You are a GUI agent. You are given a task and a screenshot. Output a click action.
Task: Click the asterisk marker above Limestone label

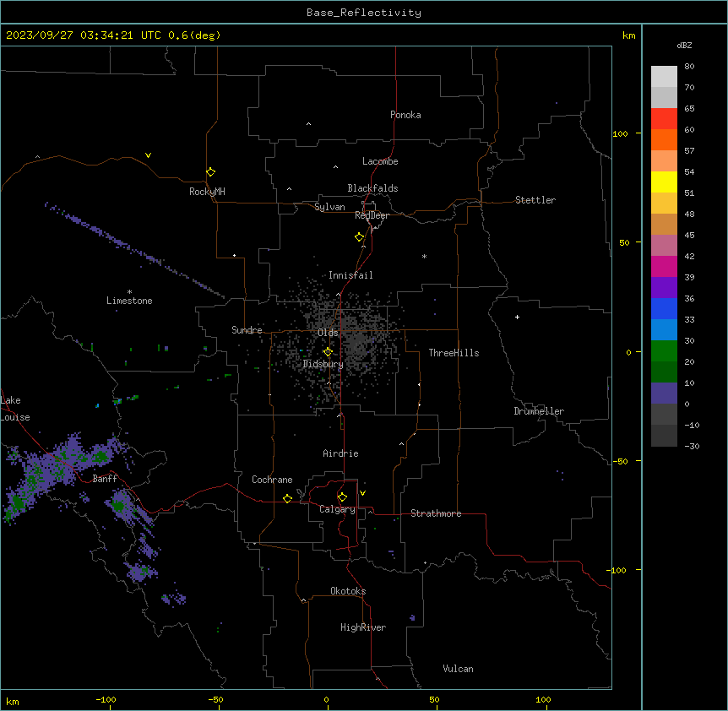tap(129, 291)
